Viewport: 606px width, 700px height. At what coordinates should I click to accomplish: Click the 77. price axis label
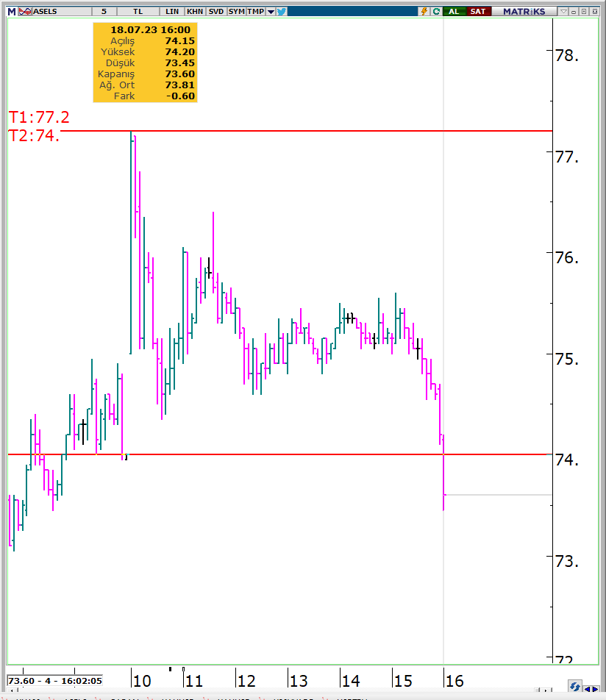567,157
